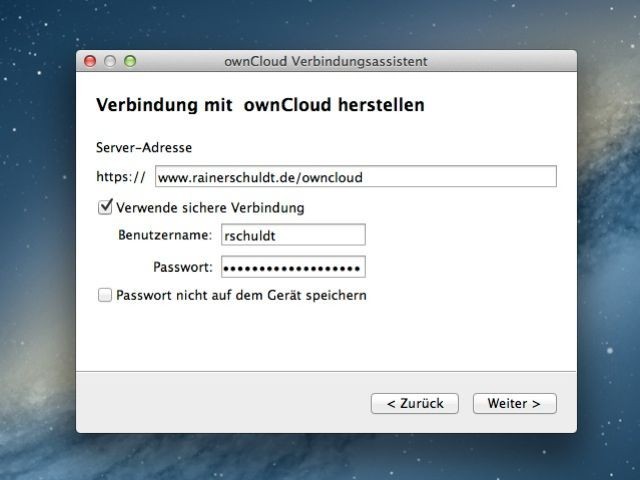Close the ownCloud Verbindungsassistent window
The height and width of the screenshot is (480, 640).
tap(91, 61)
